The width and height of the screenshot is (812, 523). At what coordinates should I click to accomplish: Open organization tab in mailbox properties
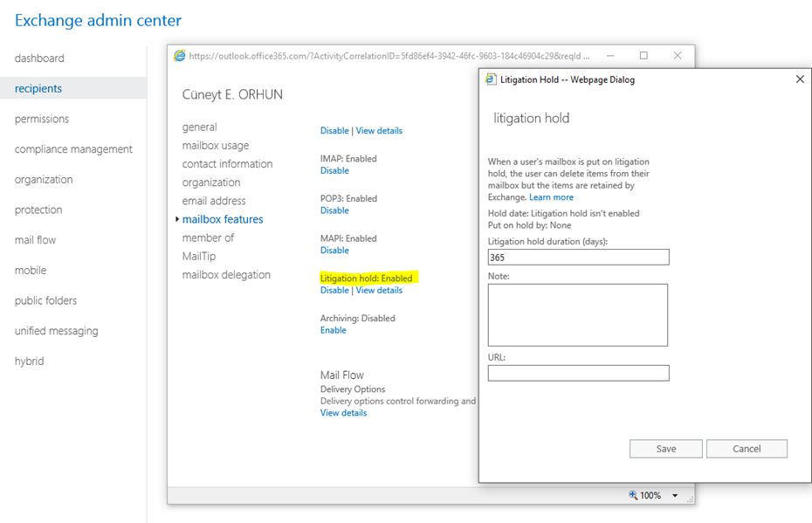pos(211,182)
